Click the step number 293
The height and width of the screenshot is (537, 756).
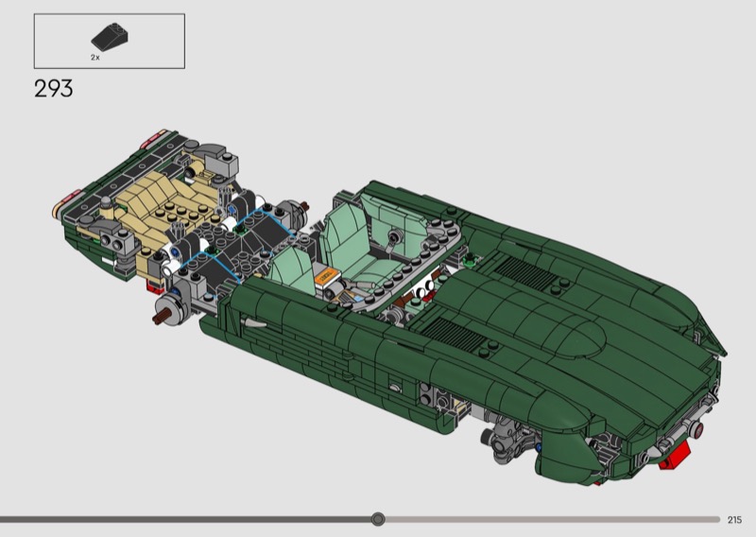(54, 89)
